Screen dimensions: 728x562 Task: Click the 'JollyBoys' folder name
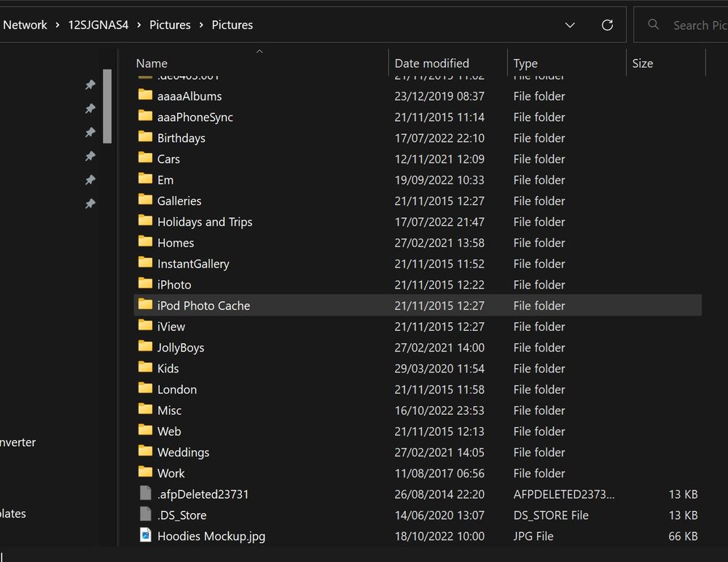pos(181,348)
